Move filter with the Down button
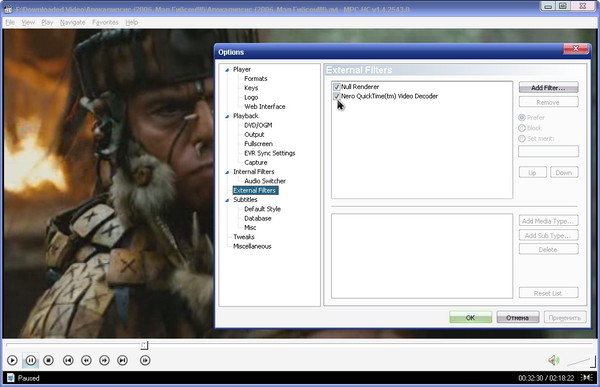 564,173
